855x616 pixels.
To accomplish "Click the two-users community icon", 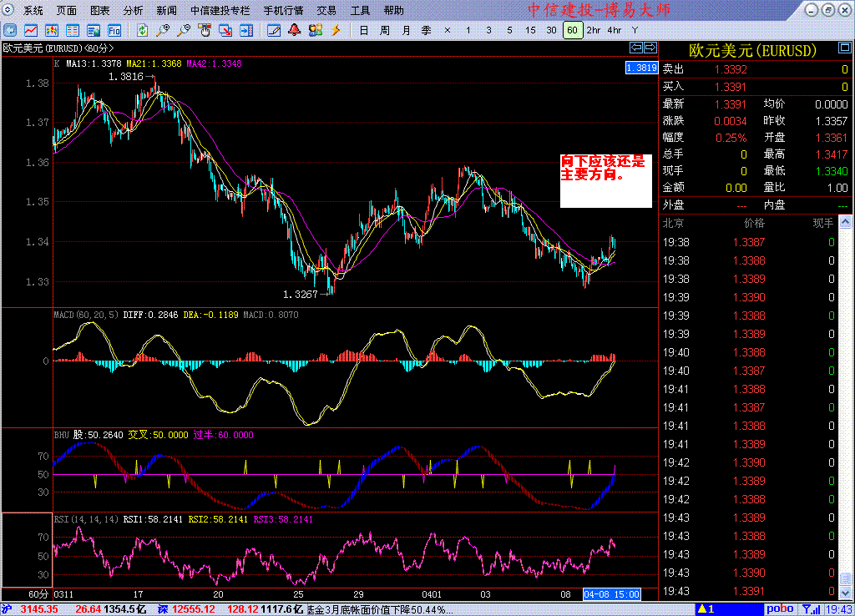I will [x=315, y=31].
